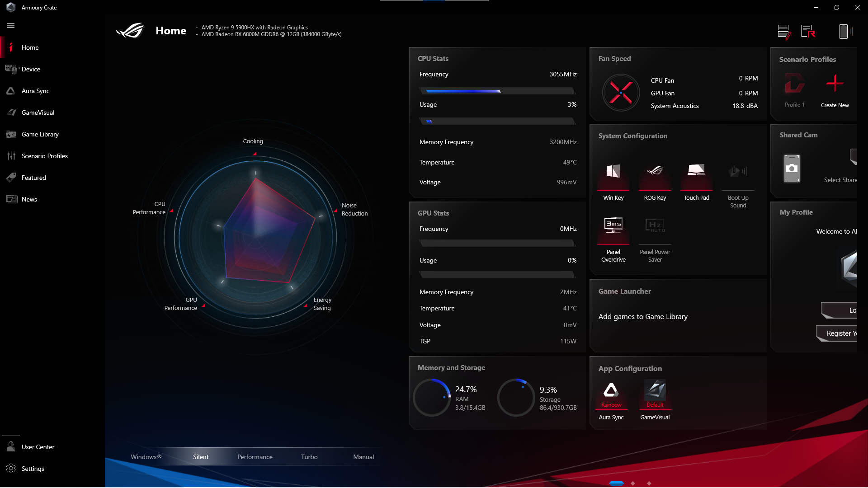Open Game Library from sidebar
This screenshot has height=488, width=868.
point(40,134)
